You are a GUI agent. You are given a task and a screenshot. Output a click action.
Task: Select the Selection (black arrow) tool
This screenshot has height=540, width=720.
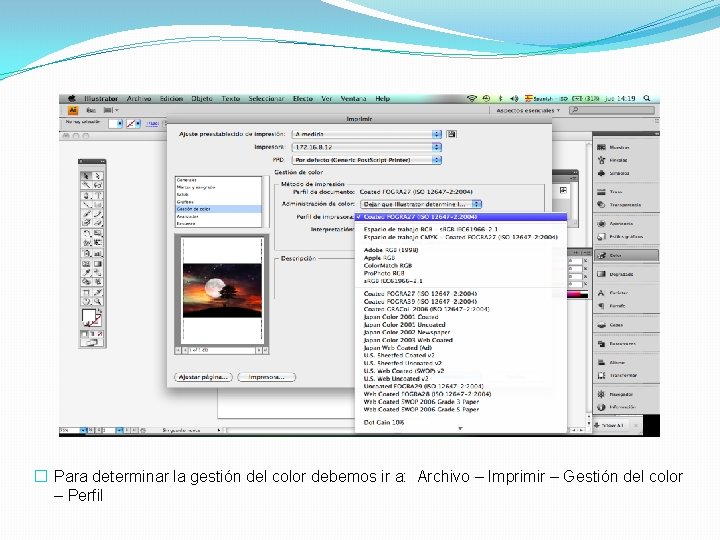[x=86, y=176]
